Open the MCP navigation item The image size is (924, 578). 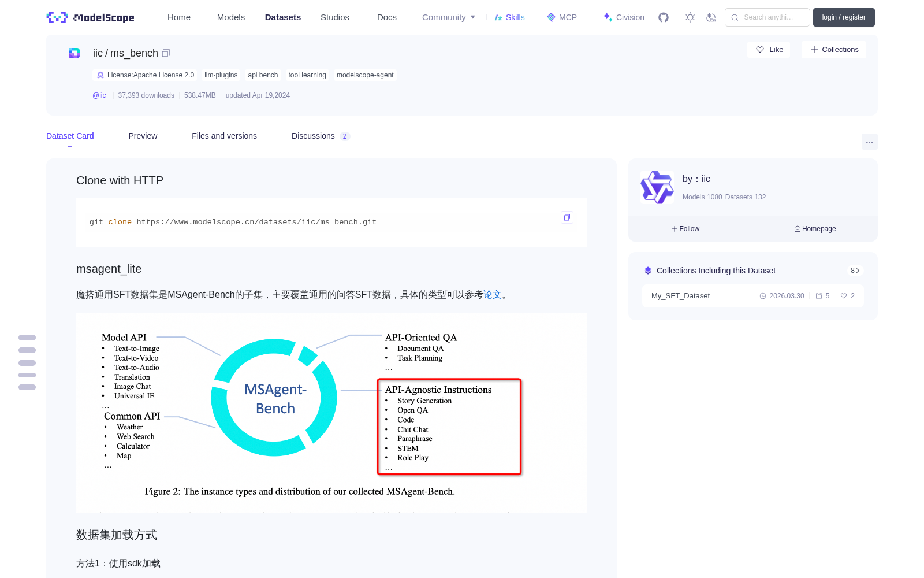tap(562, 17)
